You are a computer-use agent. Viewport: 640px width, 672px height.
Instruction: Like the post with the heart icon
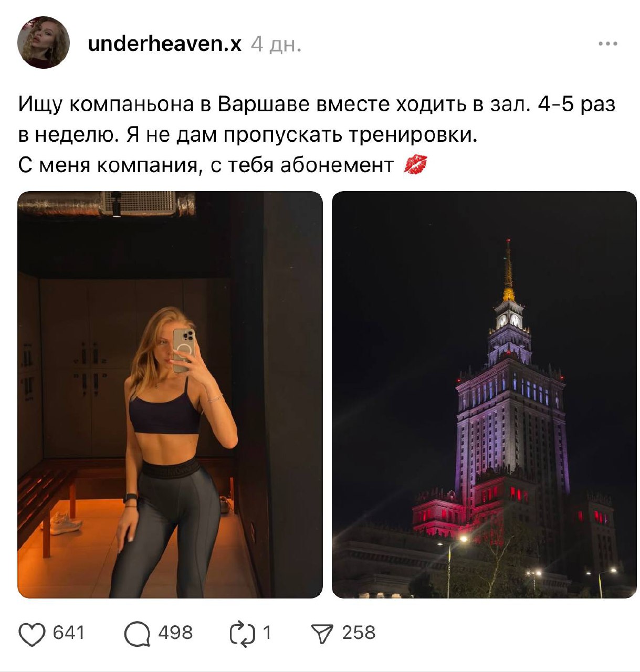(32, 634)
